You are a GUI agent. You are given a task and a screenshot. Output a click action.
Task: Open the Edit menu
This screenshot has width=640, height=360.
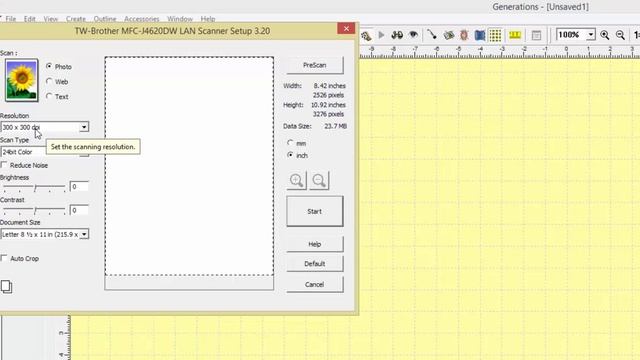pos(29,19)
